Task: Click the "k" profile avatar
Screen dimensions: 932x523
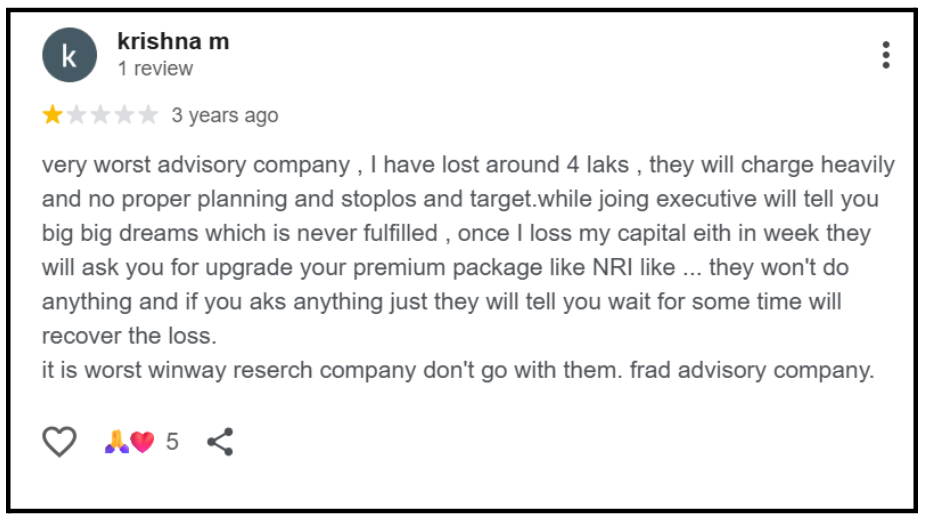Action: [x=69, y=55]
